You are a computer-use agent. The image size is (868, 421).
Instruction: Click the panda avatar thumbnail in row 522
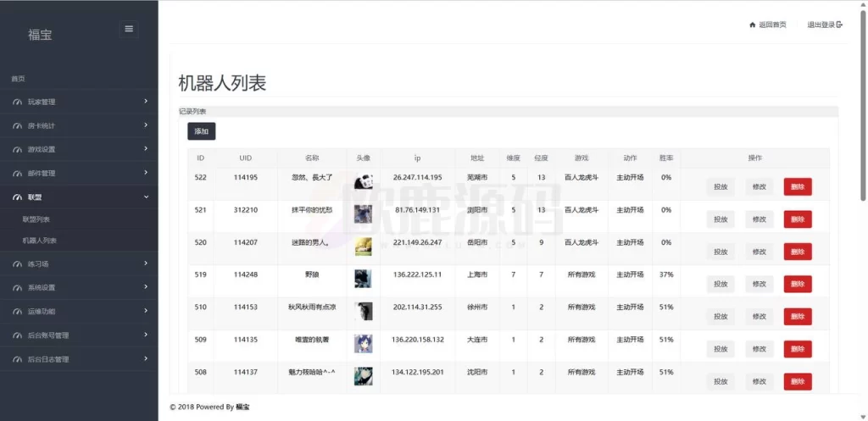(x=363, y=181)
